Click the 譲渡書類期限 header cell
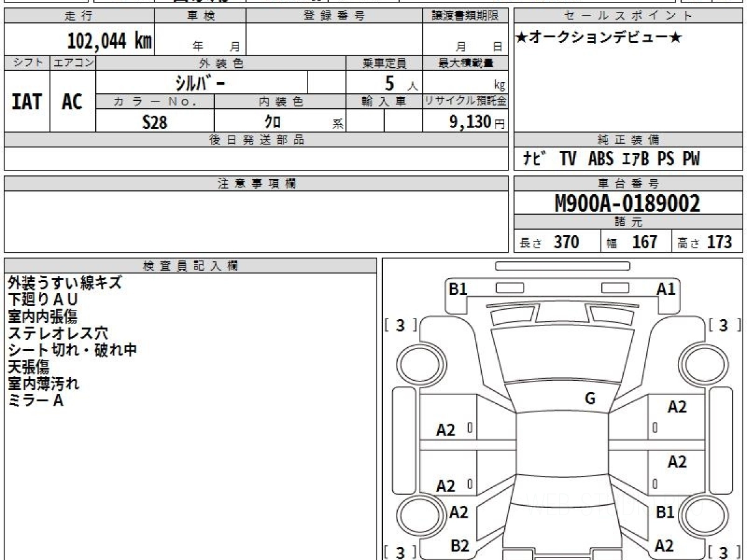Image resolution: width=747 pixels, height=560 pixels. (465, 16)
